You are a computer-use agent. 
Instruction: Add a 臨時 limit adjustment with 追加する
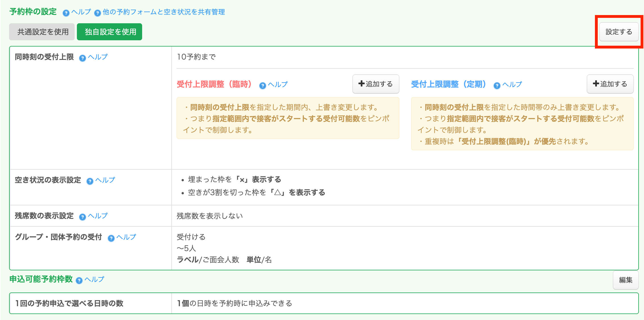pos(376,84)
